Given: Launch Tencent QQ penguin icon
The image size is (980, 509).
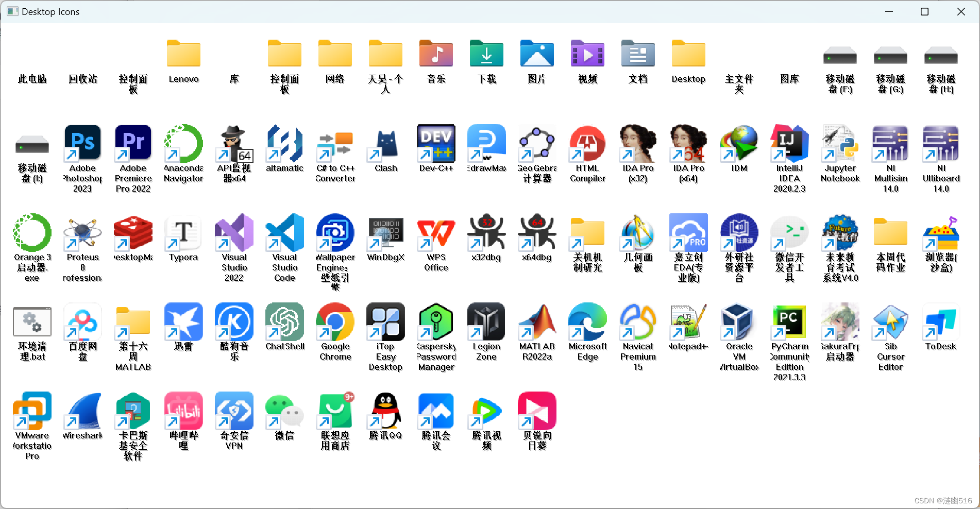Looking at the screenshot, I should [x=385, y=411].
